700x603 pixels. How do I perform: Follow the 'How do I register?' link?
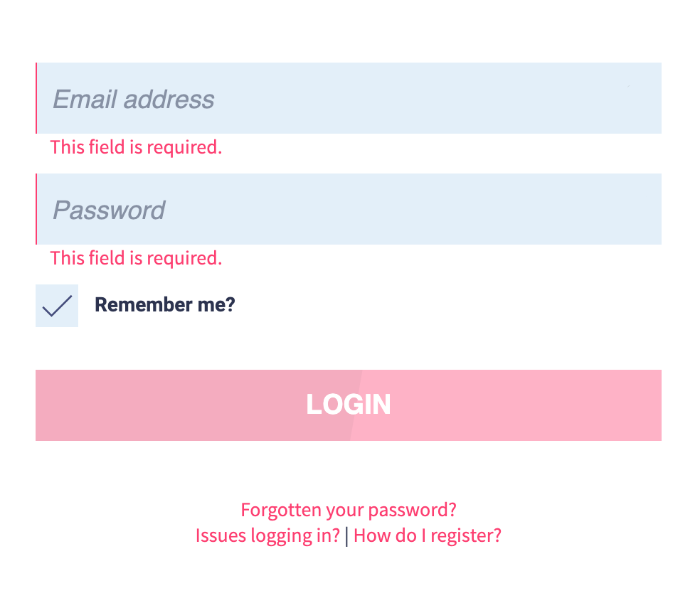(x=427, y=535)
